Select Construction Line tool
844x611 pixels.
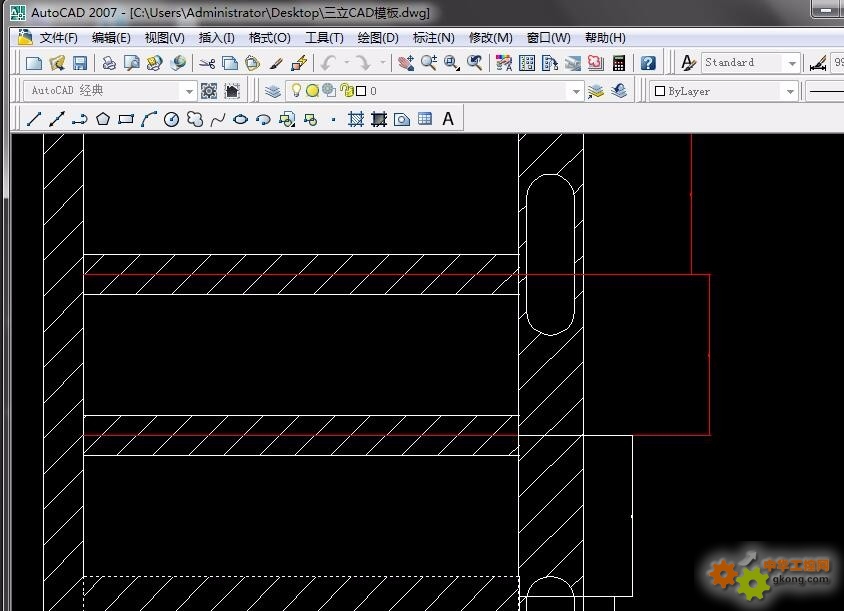click(57, 119)
